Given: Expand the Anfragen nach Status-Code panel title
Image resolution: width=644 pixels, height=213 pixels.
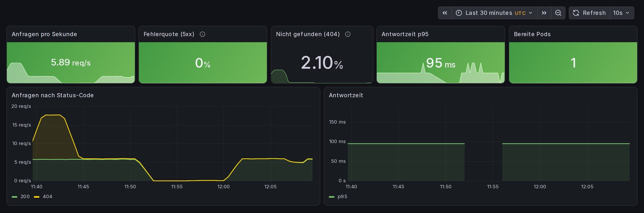Looking at the screenshot, I should point(53,95).
